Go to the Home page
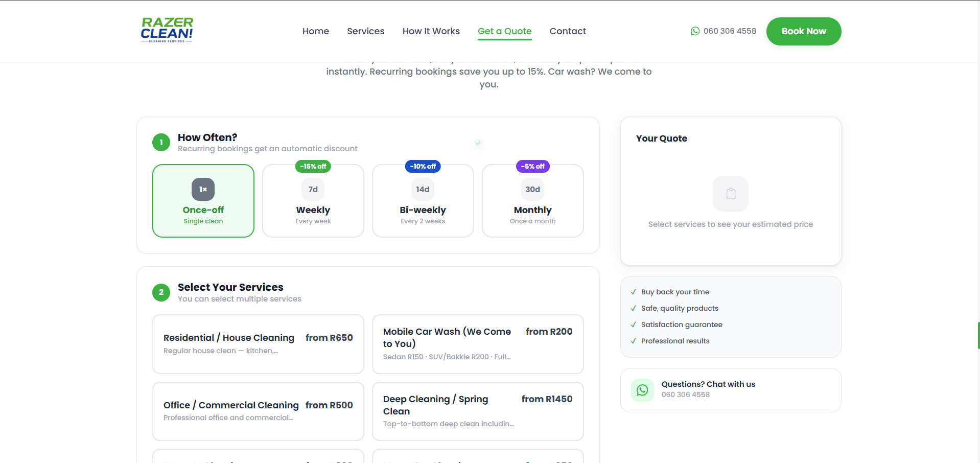This screenshot has width=980, height=463. (x=316, y=31)
